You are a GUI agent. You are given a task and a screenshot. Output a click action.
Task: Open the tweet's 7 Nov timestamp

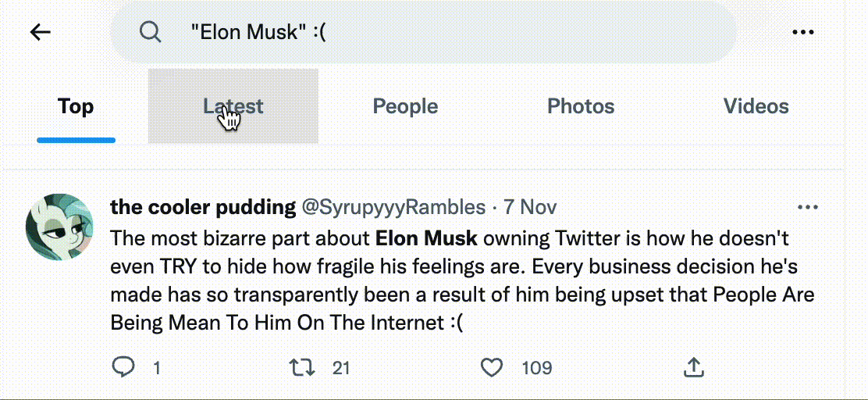click(530, 207)
